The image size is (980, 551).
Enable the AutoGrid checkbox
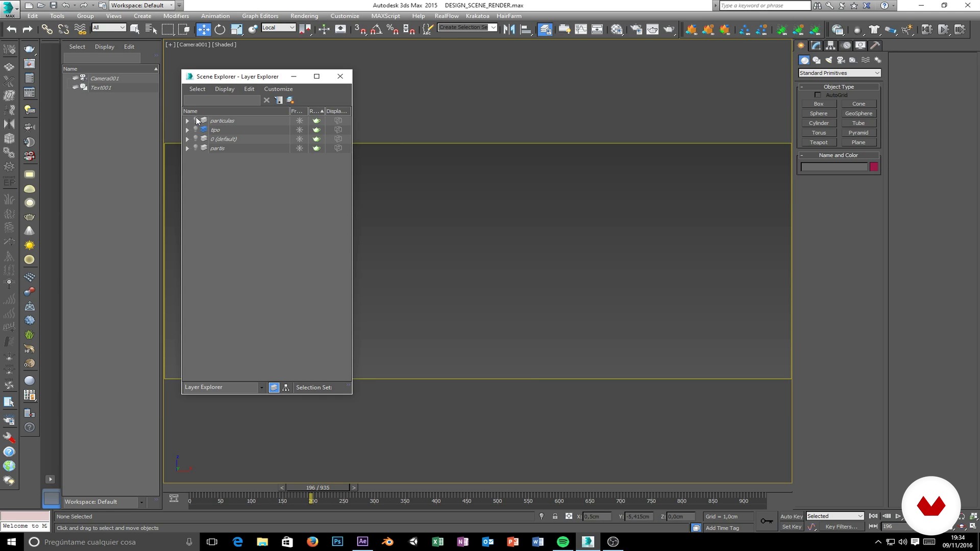(818, 95)
